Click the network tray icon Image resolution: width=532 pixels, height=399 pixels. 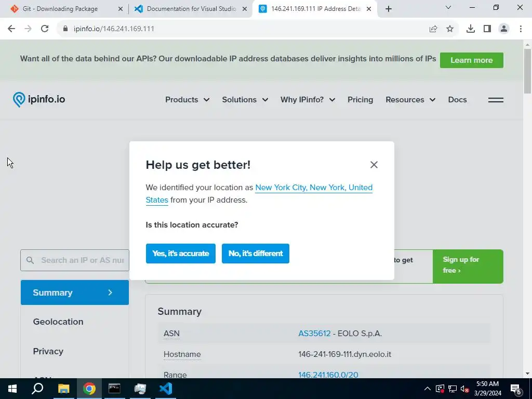point(453,389)
